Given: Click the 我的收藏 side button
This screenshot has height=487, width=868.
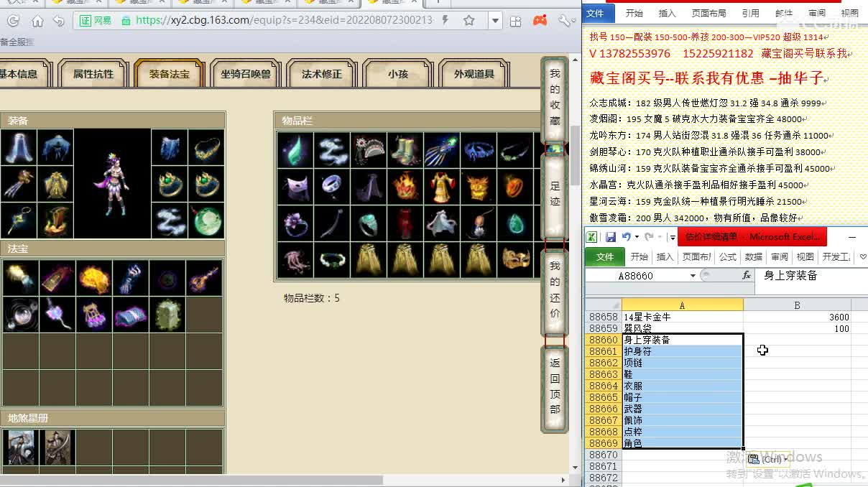Looking at the screenshot, I should 555,98.
